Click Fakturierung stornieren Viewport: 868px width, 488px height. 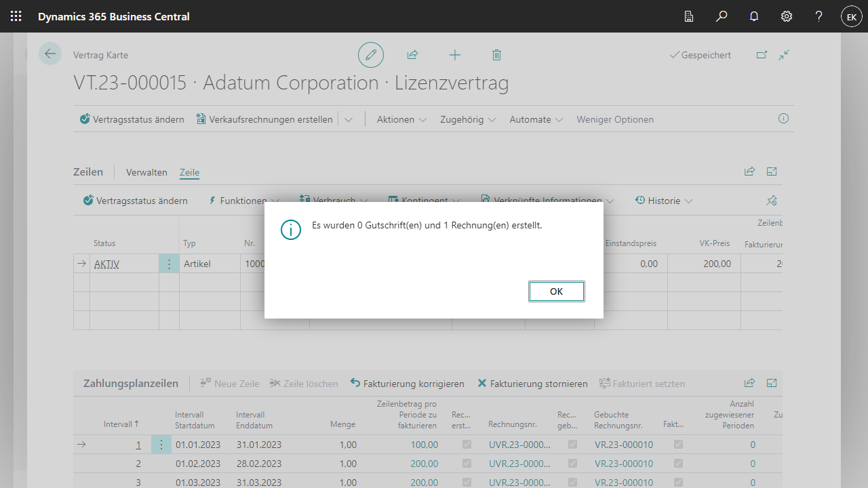pyautogui.click(x=532, y=384)
